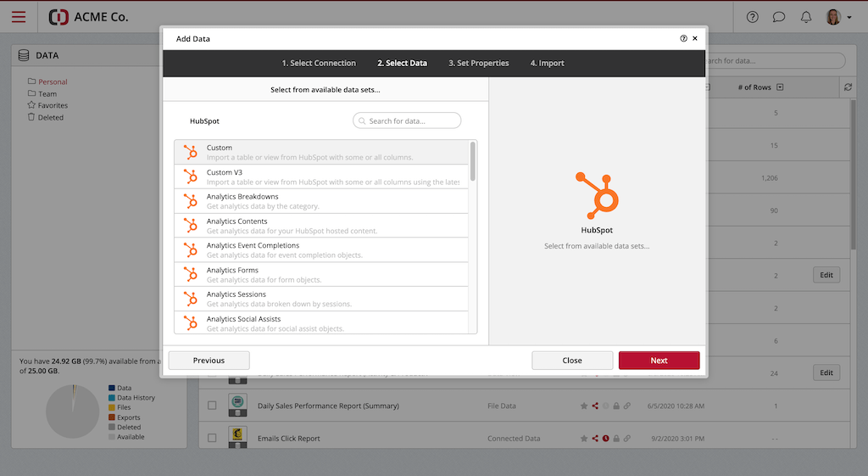
Task: Open the # of Rows column dropdown
Action: 780,87
